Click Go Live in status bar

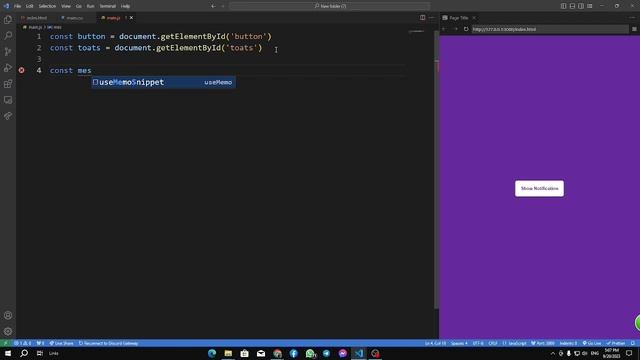[592, 343]
